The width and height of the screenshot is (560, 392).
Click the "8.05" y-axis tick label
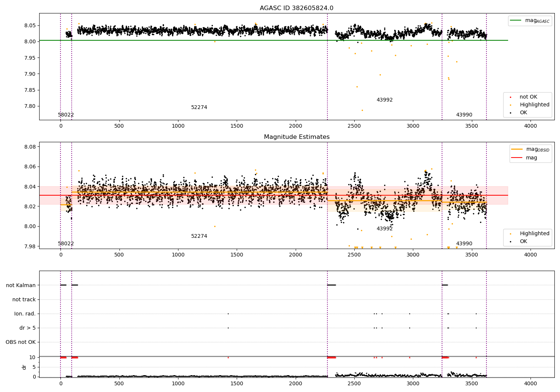click(x=30, y=25)
